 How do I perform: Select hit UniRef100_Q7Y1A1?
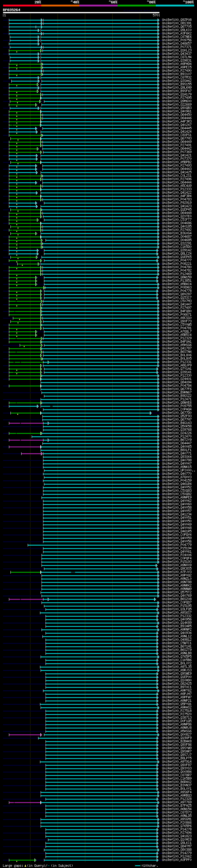(177, 369)
